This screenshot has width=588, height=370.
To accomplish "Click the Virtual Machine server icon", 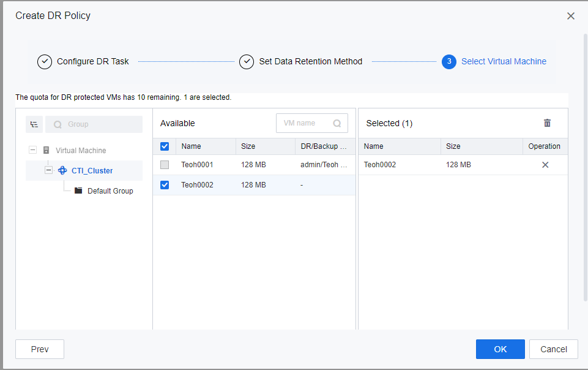I will coord(47,151).
